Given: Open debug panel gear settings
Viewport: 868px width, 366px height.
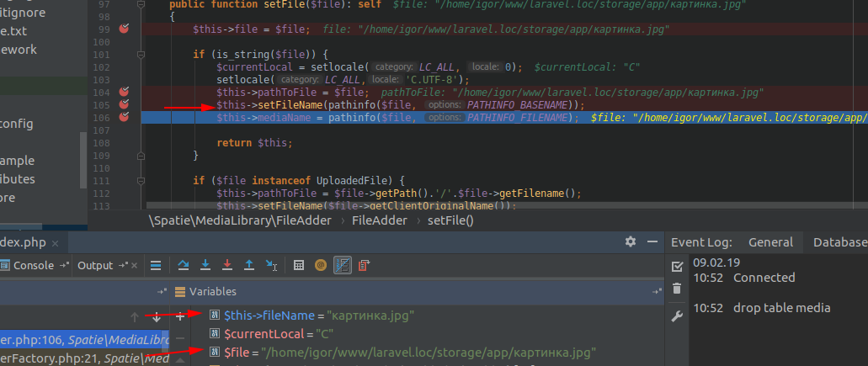Looking at the screenshot, I should (631, 241).
